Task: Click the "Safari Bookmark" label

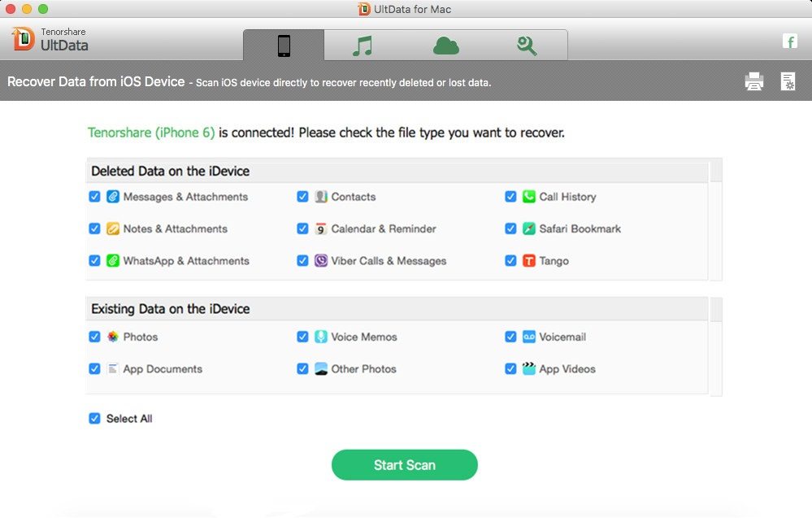Action: pos(580,229)
